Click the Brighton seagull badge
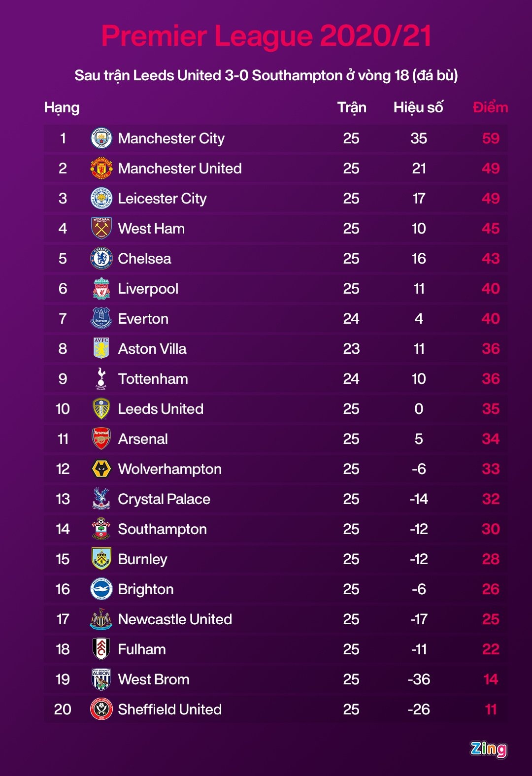 tap(101, 589)
